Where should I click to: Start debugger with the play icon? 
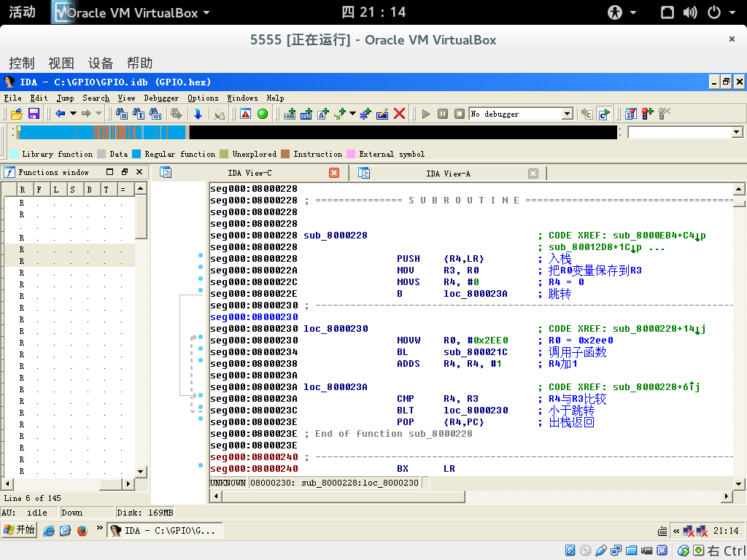[426, 114]
